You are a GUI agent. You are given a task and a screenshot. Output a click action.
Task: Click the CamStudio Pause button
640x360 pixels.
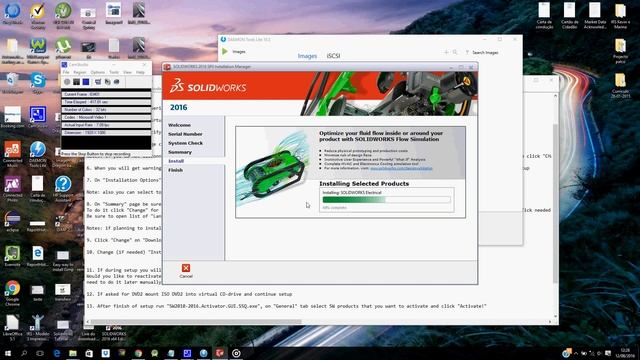click(76, 82)
